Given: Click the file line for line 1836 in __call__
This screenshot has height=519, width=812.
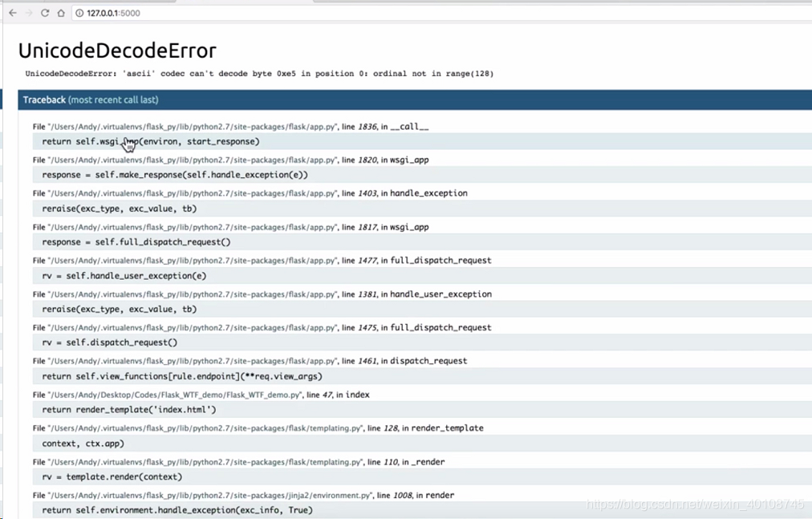Looking at the screenshot, I should [230, 127].
